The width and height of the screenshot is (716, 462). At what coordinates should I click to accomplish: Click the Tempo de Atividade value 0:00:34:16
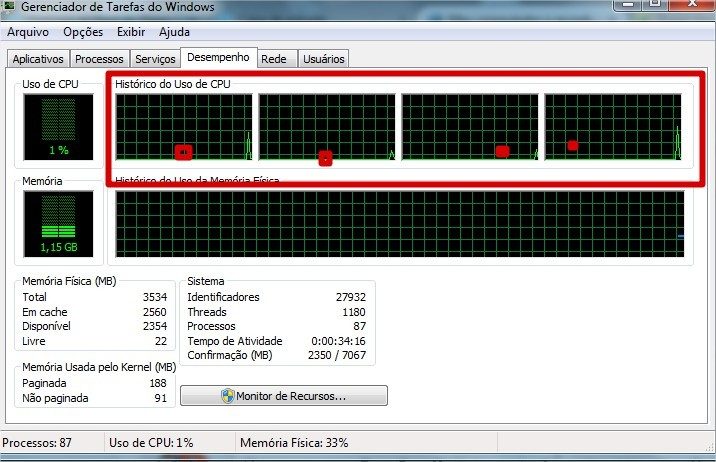338,341
